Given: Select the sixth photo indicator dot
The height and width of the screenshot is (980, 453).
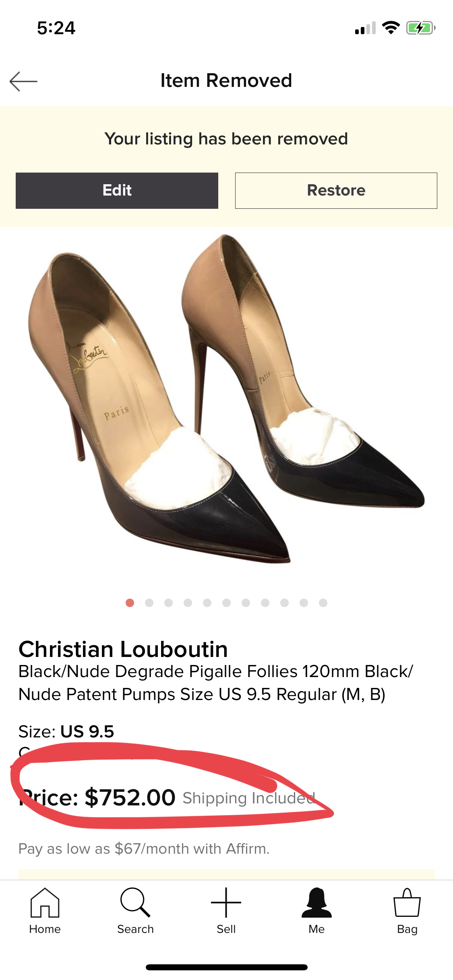Looking at the screenshot, I should click(226, 603).
